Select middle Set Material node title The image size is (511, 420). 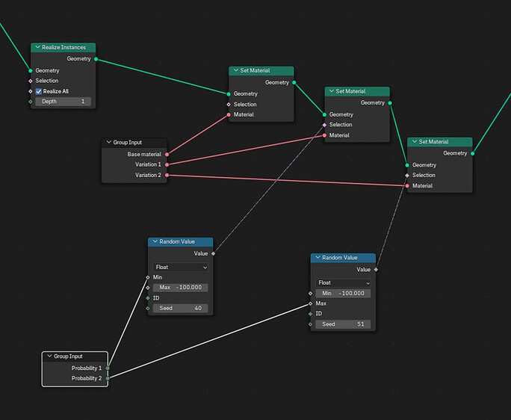(x=350, y=91)
